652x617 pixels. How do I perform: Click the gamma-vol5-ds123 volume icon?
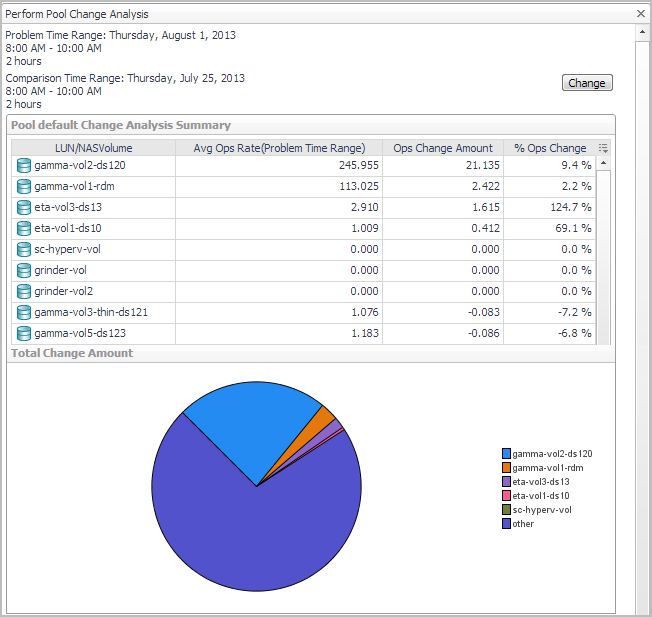pyautogui.click(x=24, y=333)
